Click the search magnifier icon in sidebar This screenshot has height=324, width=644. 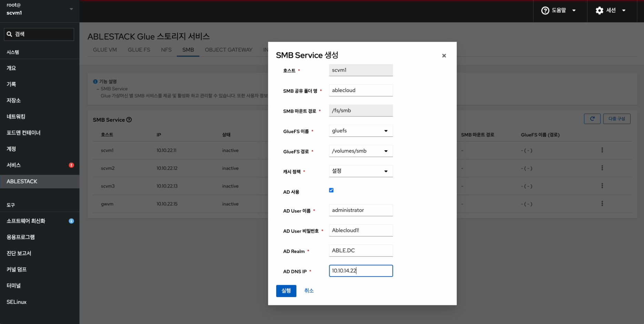[10, 34]
